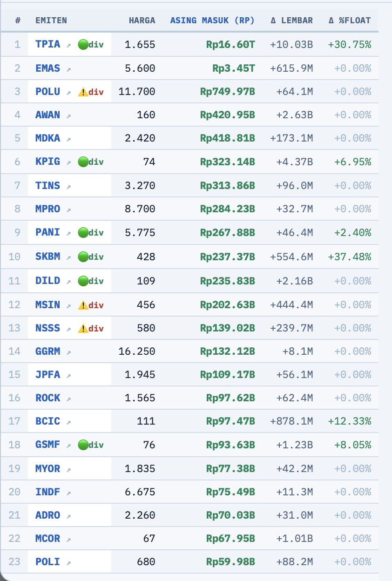This screenshot has height=581, width=392.
Task: Open the arrow icon next to SKBM
Action: coord(68,257)
